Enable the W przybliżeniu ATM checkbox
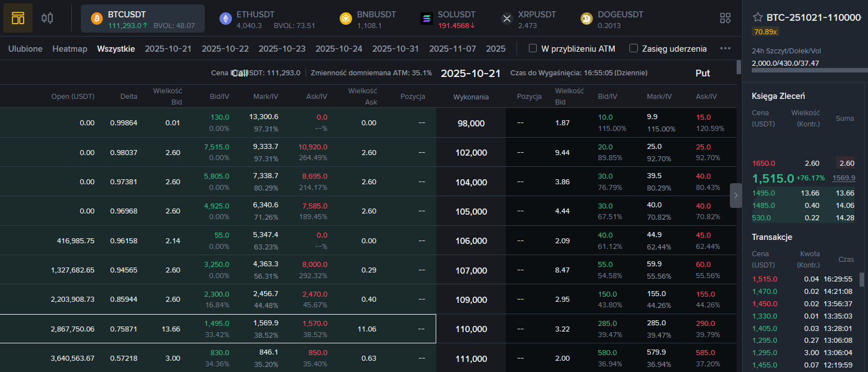868x372 pixels. [x=533, y=49]
